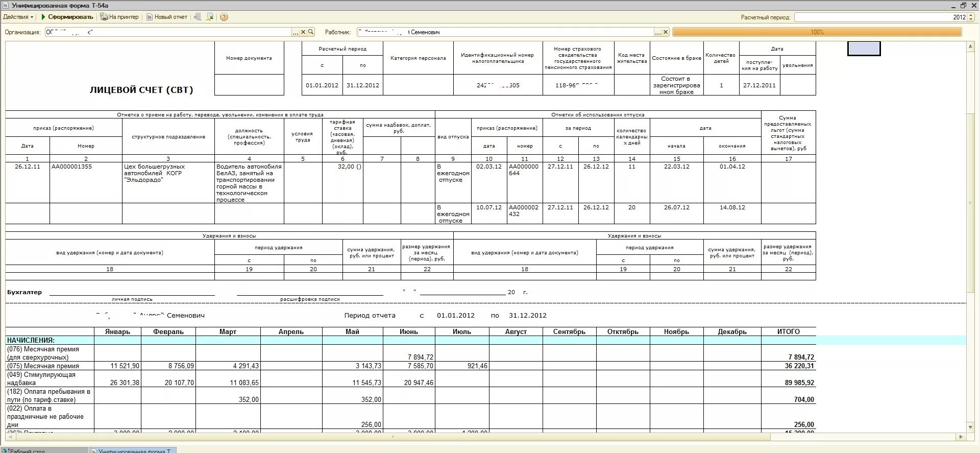Select hire date cell 27.12.2011

759,85
